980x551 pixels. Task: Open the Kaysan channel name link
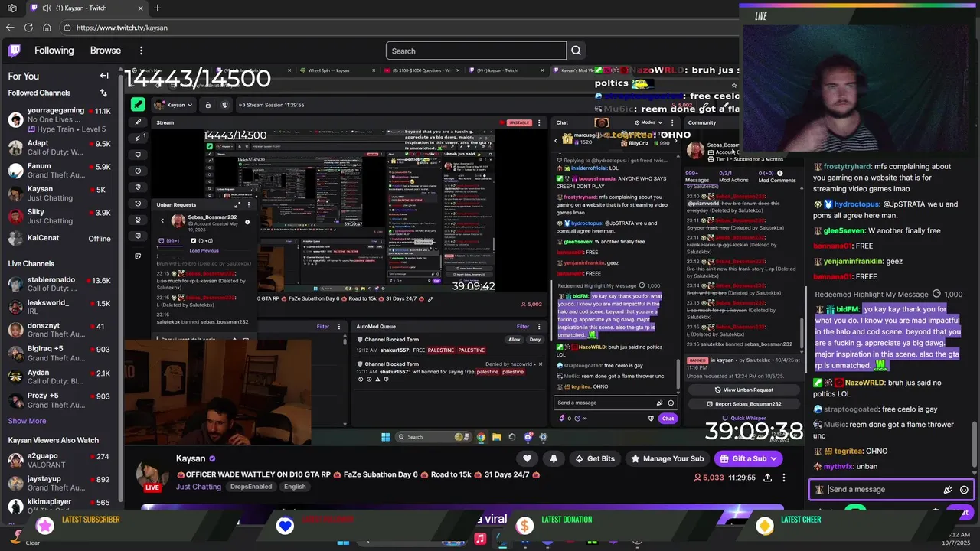pos(191,458)
